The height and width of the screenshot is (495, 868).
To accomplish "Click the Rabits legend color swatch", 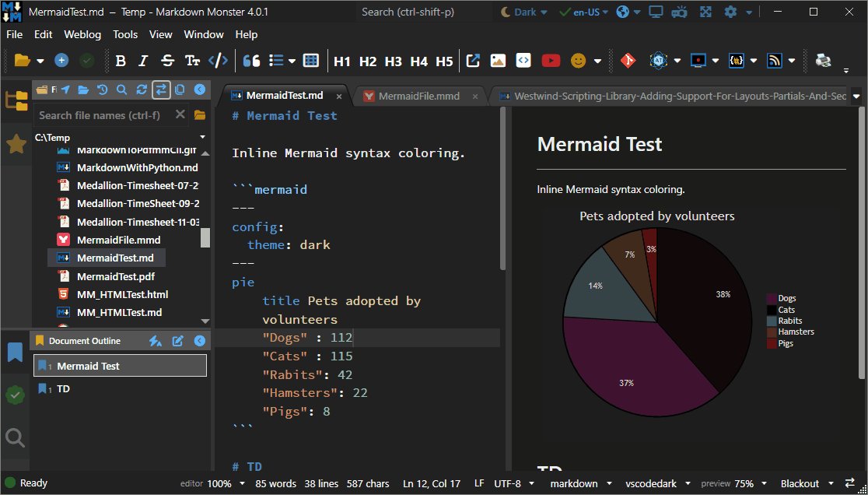I will click(771, 321).
